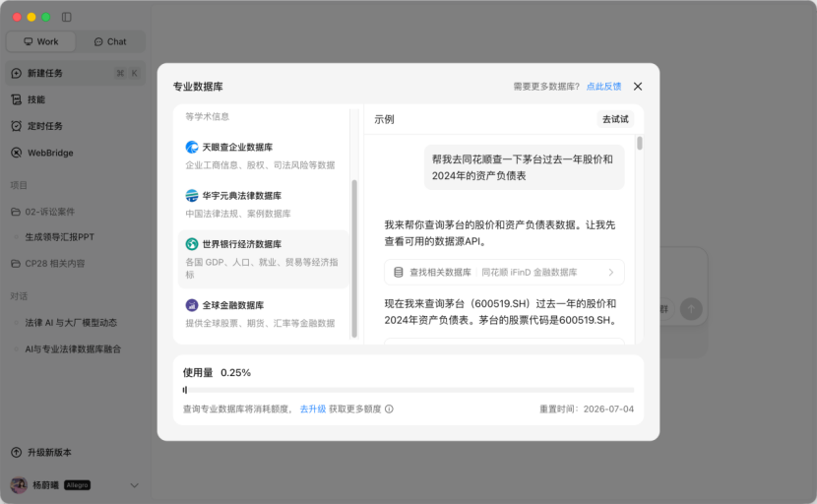Click the 新建任务 plus icon

[x=17, y=73]
